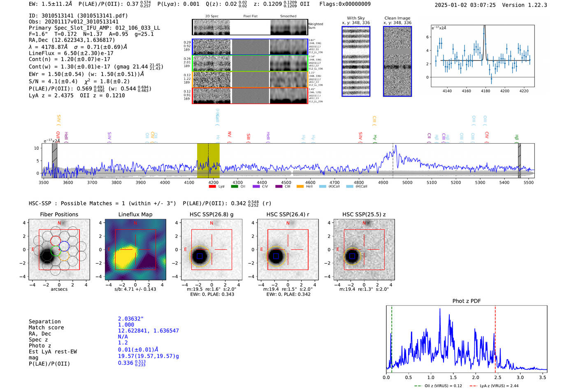Screen dimensions: 576x392
Task: Click the Obs 20201117v012_3010513141 line
Action: [74, 22]
